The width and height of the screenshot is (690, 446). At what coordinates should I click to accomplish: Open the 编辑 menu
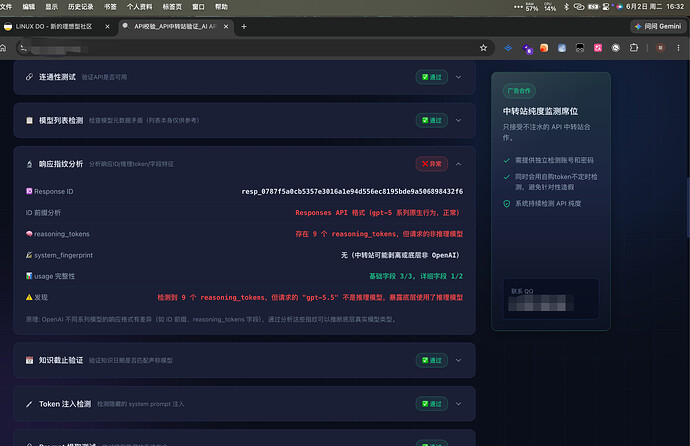click(29, 7)
